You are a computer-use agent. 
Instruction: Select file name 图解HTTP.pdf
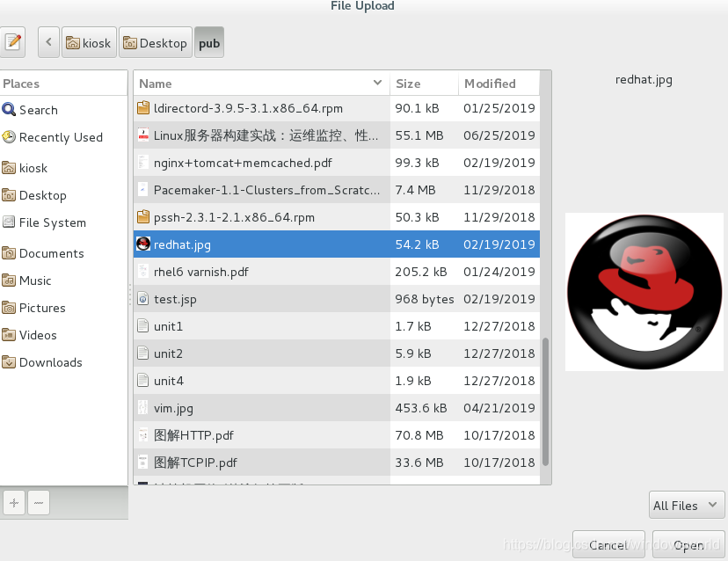pos(193,435)
